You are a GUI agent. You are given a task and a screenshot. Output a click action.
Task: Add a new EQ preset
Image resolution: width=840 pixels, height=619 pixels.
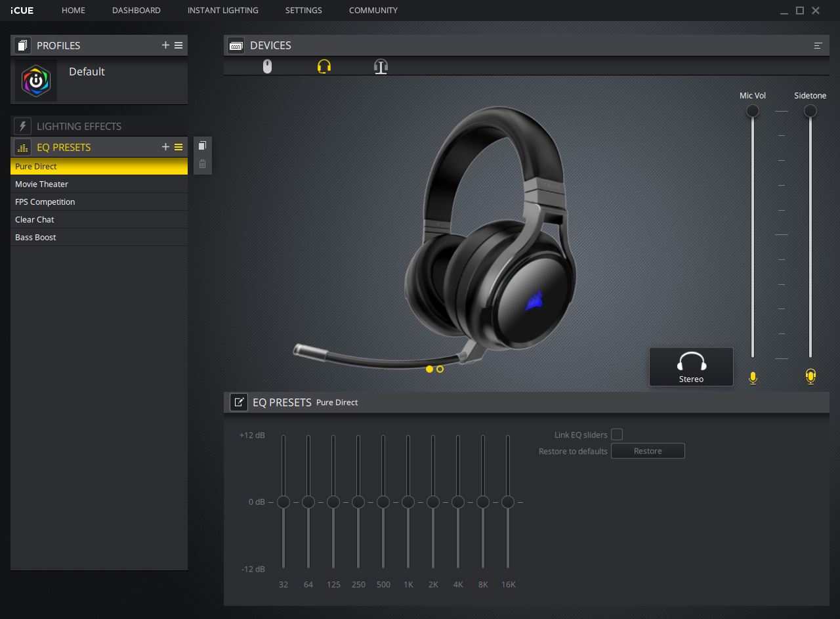[x=165, y=147]
